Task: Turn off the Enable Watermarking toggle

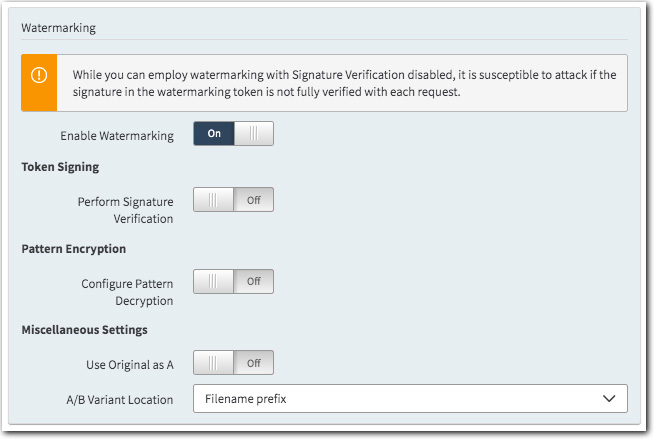Action: coord(233,134)
